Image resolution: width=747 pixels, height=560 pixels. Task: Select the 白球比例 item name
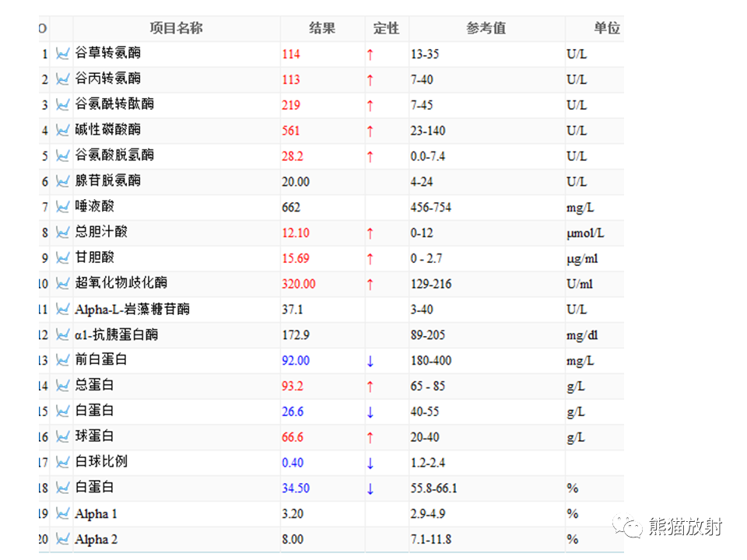tap(101, 461)
